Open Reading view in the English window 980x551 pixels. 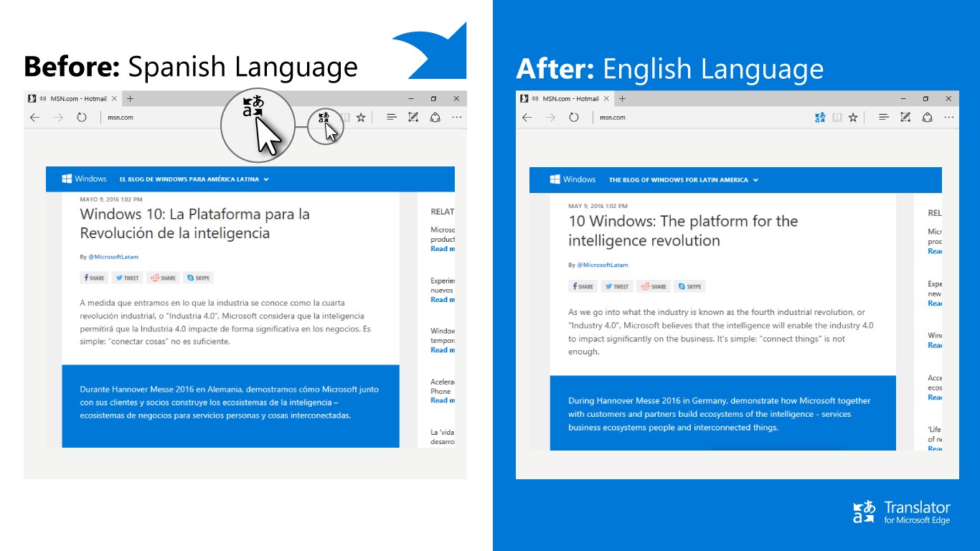pyautogui.click(x=837, y=118)
